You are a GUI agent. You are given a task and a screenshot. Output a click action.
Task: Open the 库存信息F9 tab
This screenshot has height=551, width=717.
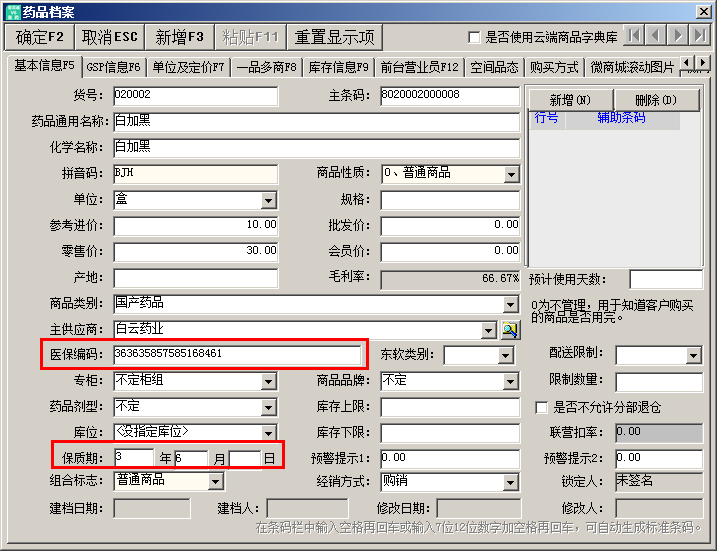[x=338, y=68]
